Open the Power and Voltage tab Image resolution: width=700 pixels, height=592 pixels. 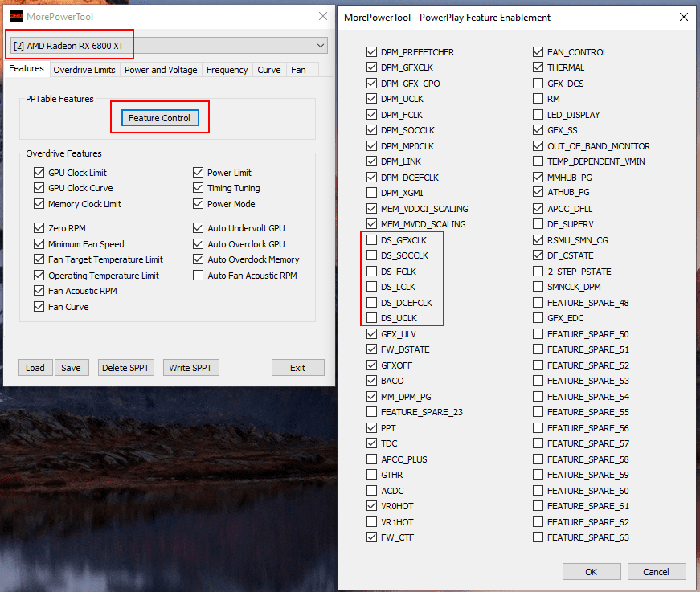[161, 70]
